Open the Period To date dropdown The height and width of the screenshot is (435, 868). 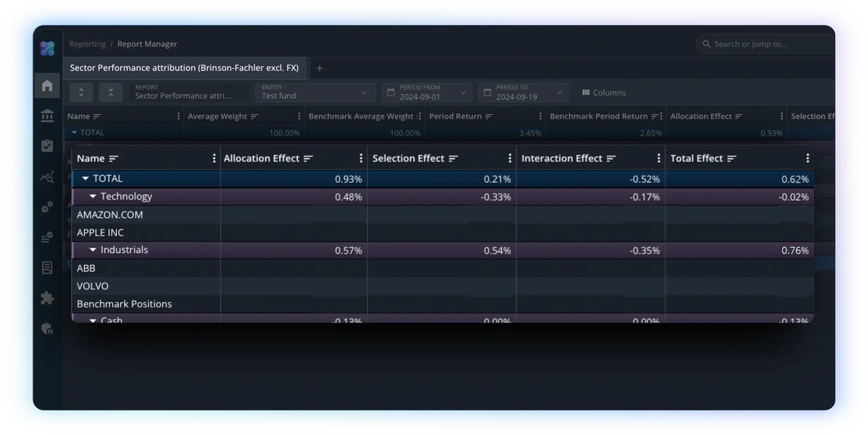click(x=559, y=93)
